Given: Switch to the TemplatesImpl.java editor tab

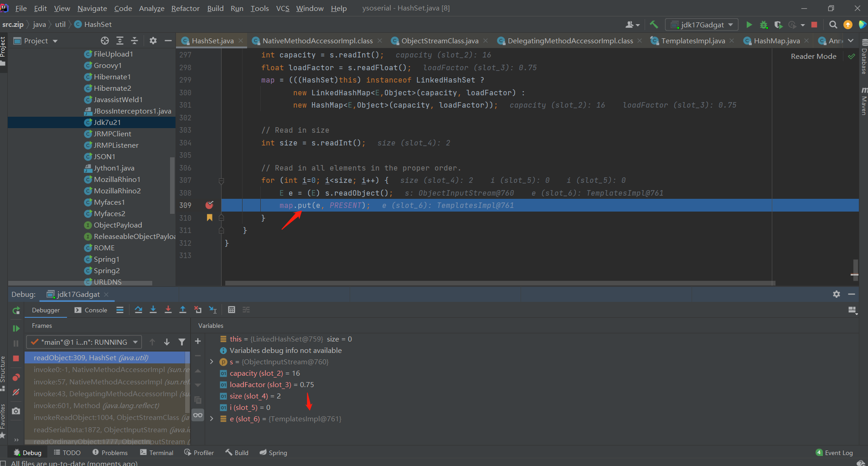Looking at the screenshot, I should (692, 41).
